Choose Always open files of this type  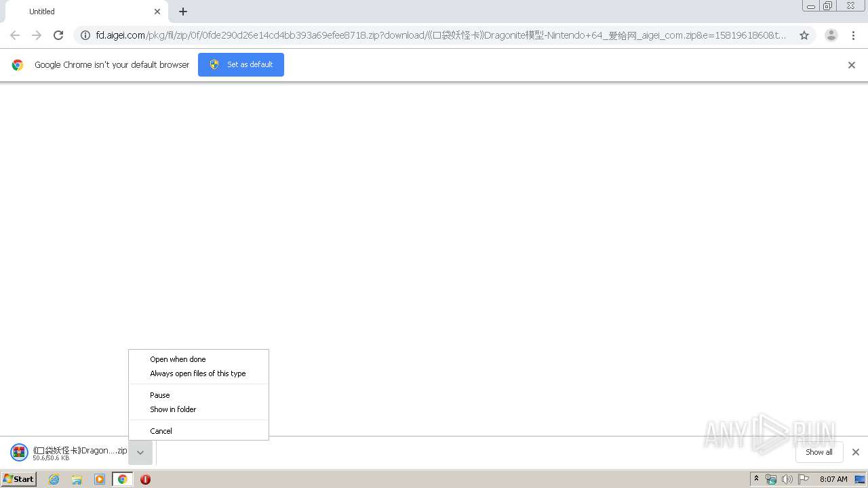198,373
